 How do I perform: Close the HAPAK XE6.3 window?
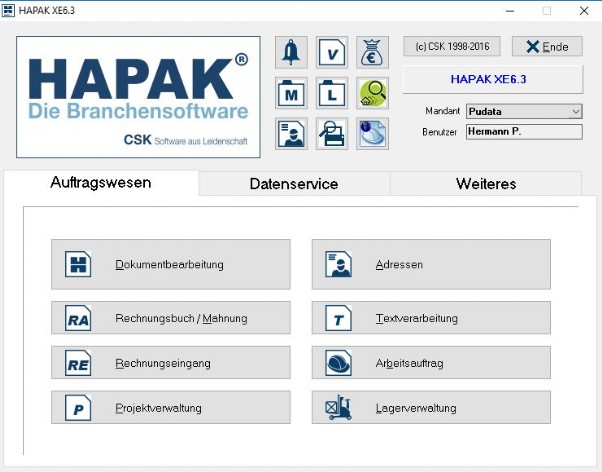(584, 11)
